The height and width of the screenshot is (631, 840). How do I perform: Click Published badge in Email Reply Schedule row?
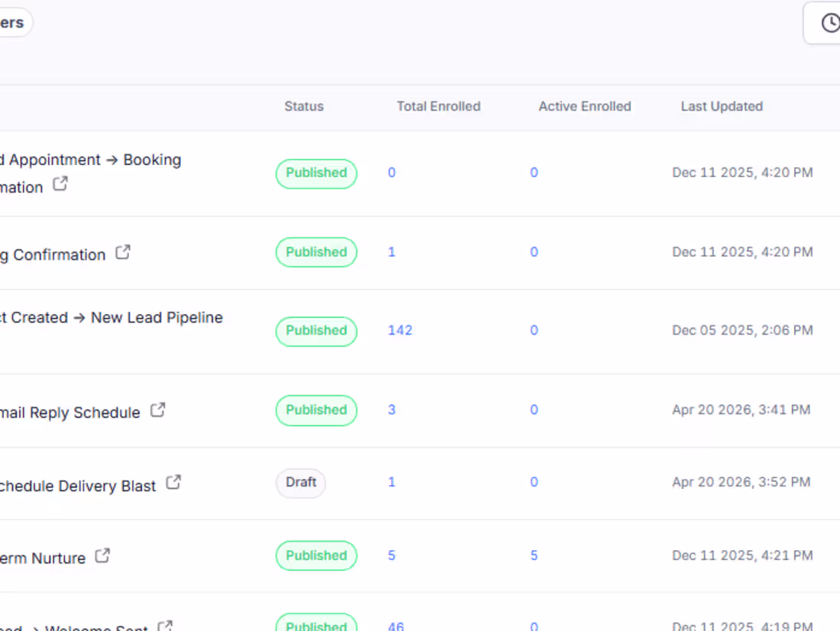tap(316, 410)
